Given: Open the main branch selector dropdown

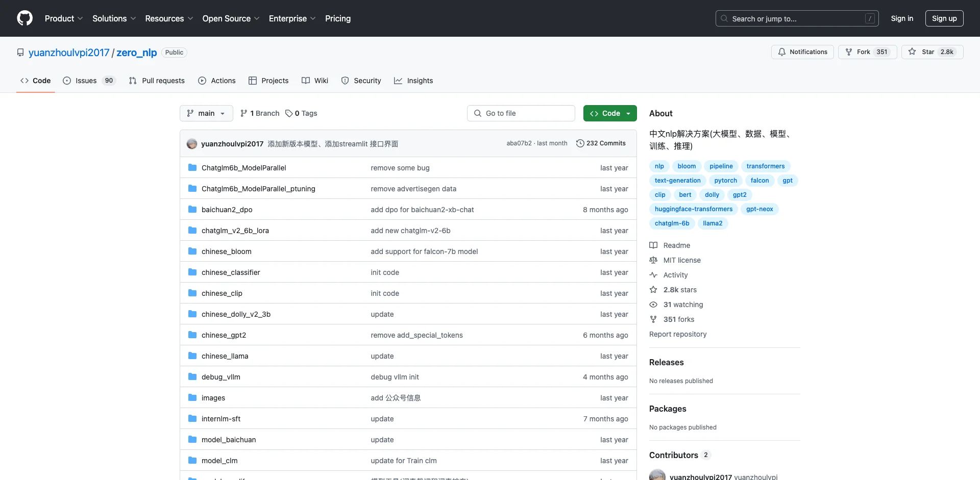Looking at the screenshot, I should tap(206, 113).
